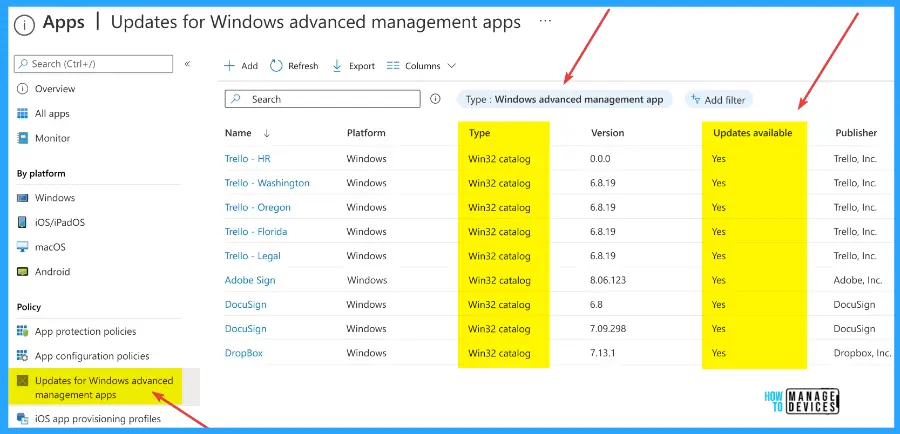Screen dimensions: 900x434
Task: Open the Trello - Oregon app link
Action: (258, 207)
